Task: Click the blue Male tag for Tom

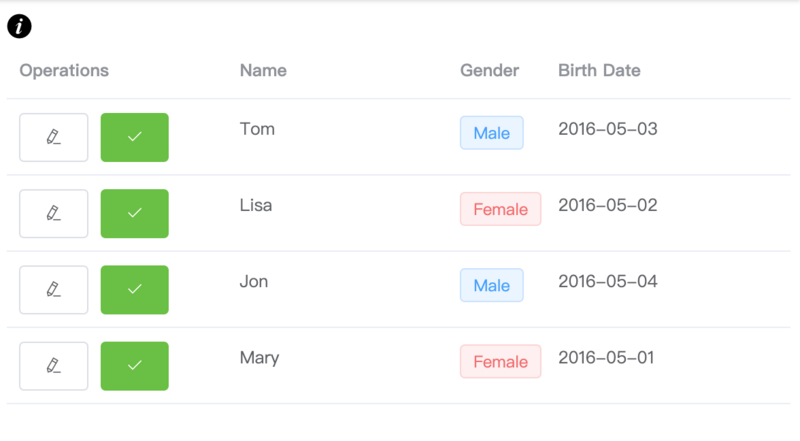Action: coord(491,133)
